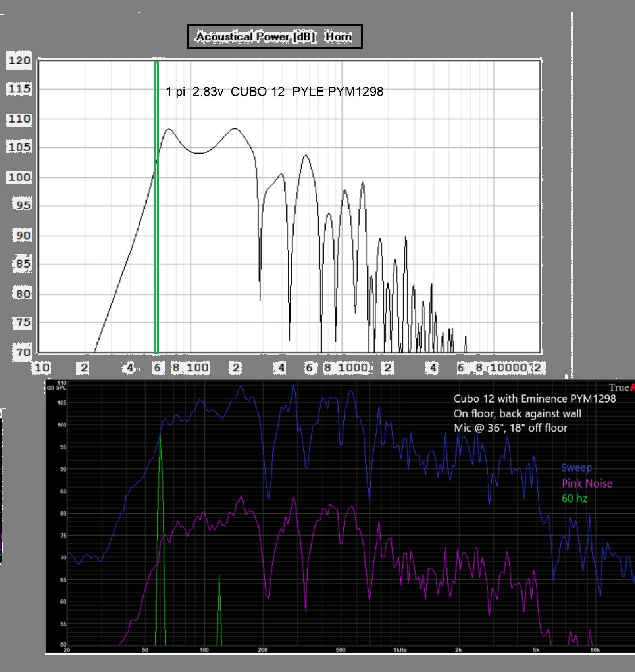Click the 2k label on the dB SPL frequency axis
635x672 pixels.
click(458, 650)
